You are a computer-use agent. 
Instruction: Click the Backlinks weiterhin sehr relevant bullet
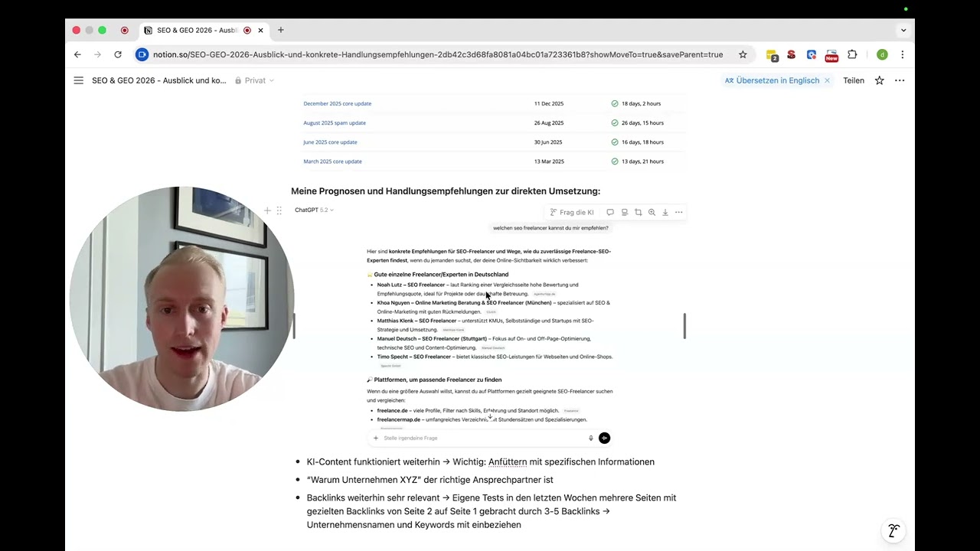pos(492,511)
